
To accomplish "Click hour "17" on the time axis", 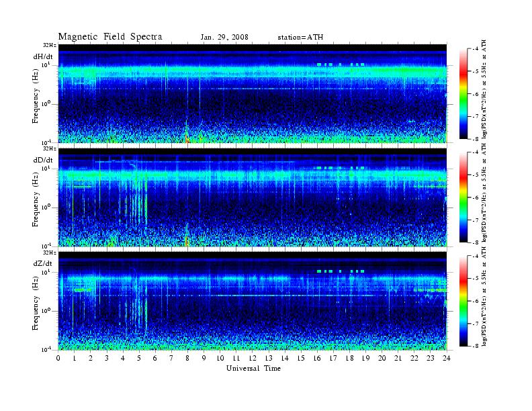I will [333, 359].
